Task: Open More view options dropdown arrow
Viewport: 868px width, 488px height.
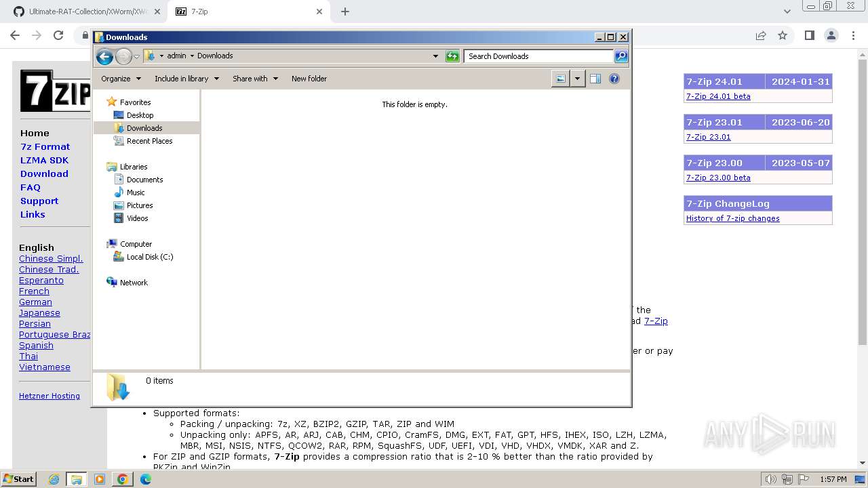Action: (577, 79)
